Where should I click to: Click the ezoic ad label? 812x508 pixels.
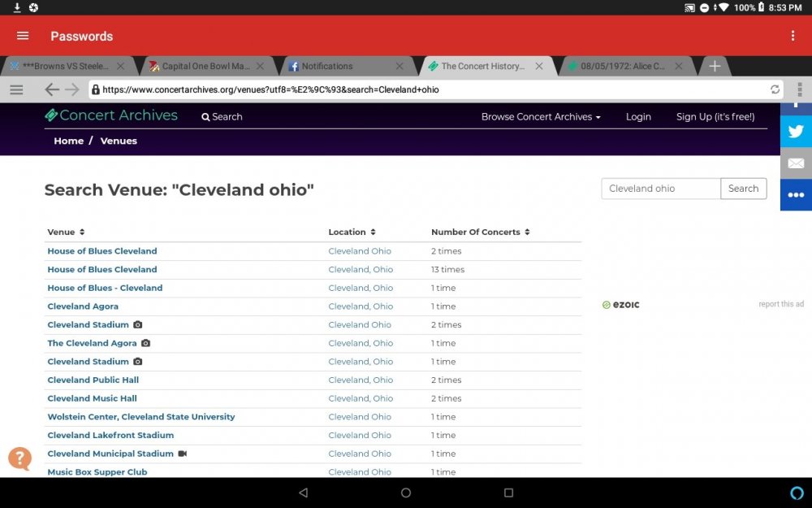tap(621, 305)
